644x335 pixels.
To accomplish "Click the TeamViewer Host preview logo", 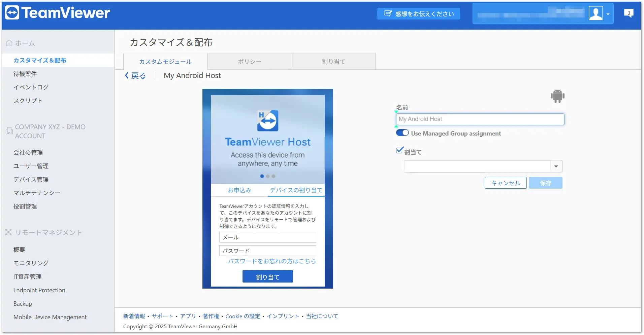I will click(268, 120).
